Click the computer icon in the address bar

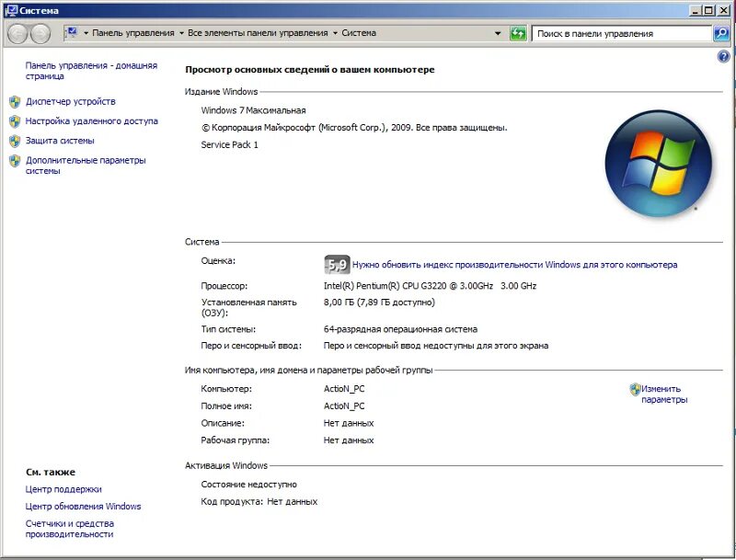(72, 33)
